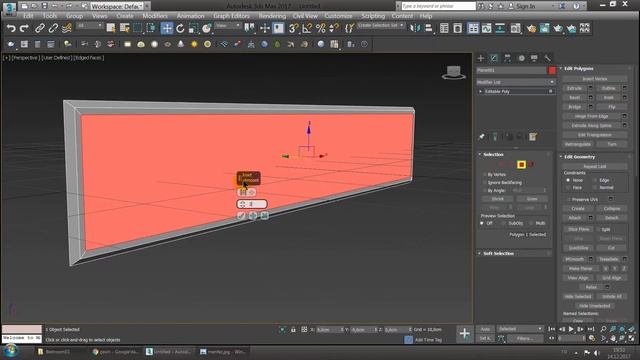The width and height of the screenshot is (640, 360).
Task: Open the Modify command panel tab
Action: (x=494, y=58)
